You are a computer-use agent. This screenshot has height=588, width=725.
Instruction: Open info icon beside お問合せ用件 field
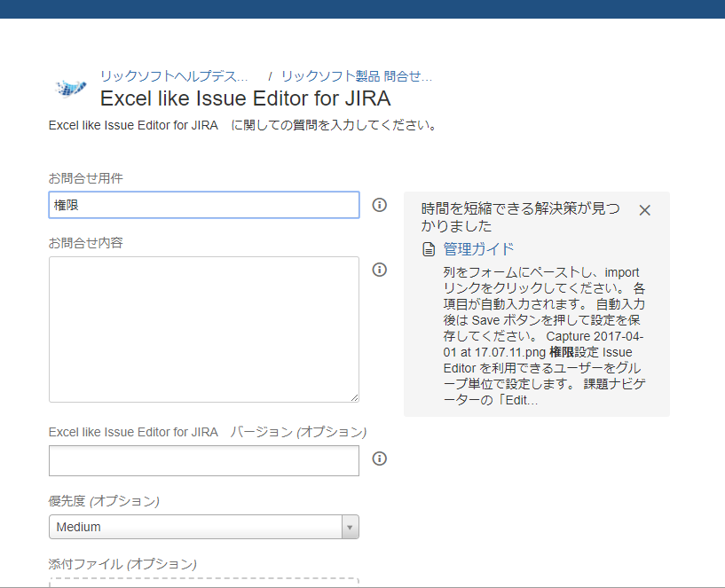[x=379, y=205]
